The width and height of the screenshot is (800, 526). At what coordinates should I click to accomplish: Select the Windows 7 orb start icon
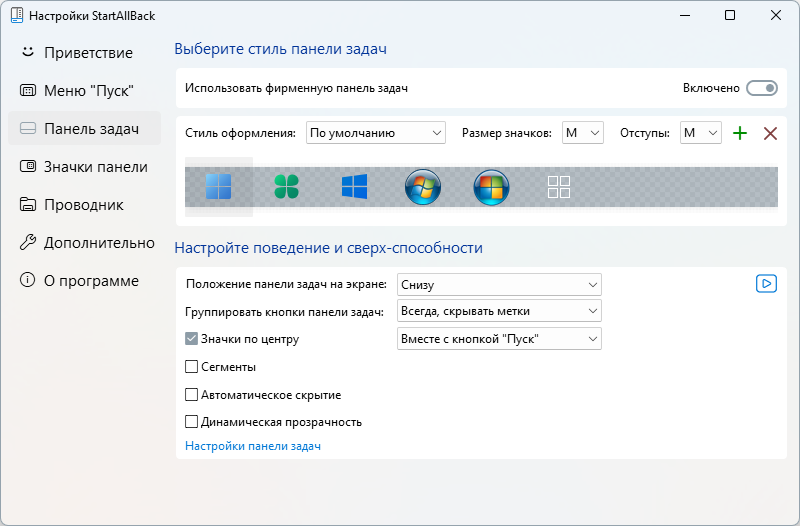tap(422, 187)
